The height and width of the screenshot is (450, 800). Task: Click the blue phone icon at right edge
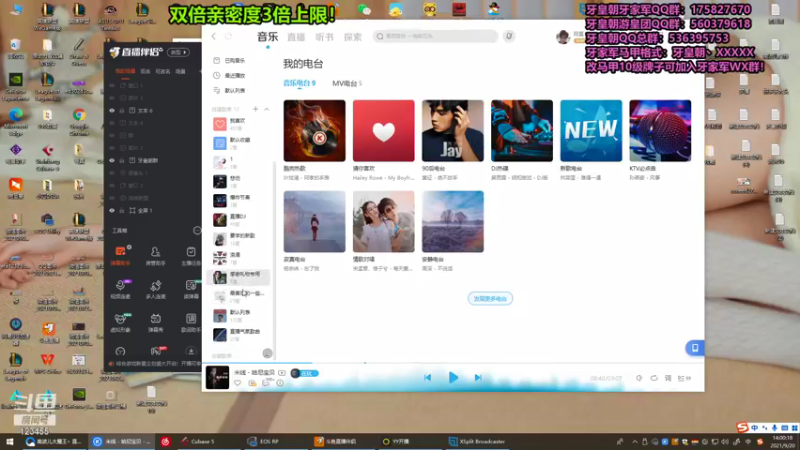pyautogui.click(x=694, y=348)
